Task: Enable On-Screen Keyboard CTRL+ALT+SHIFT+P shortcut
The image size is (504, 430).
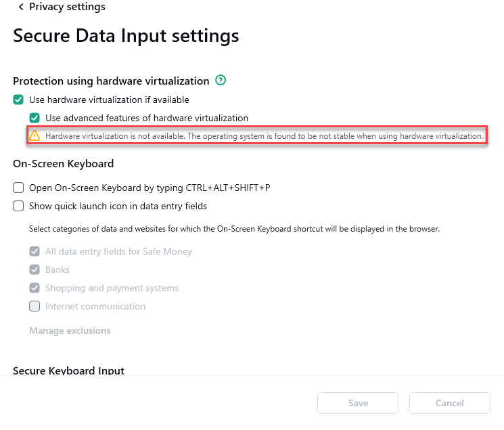Action: tap(18, 188)
